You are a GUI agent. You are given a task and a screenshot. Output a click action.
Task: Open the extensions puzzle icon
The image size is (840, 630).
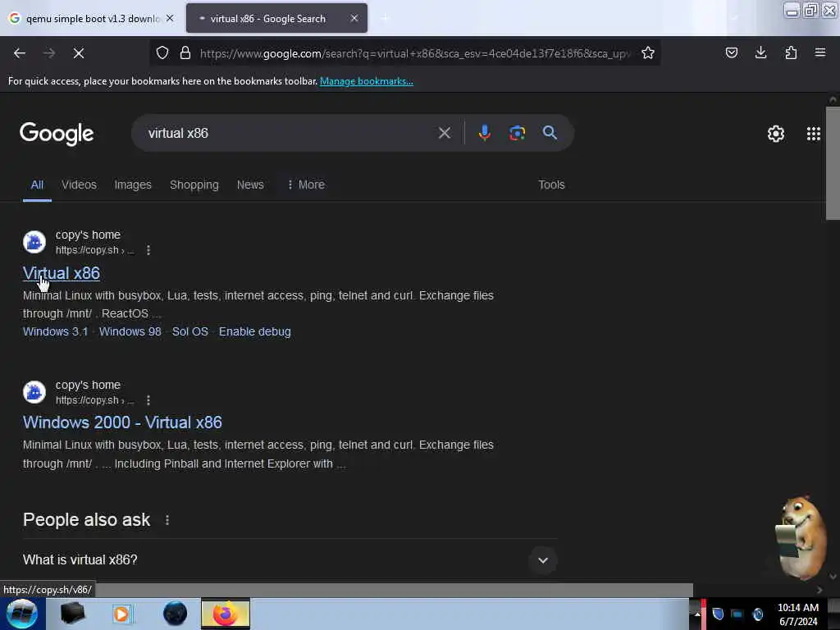click(791, 53)
